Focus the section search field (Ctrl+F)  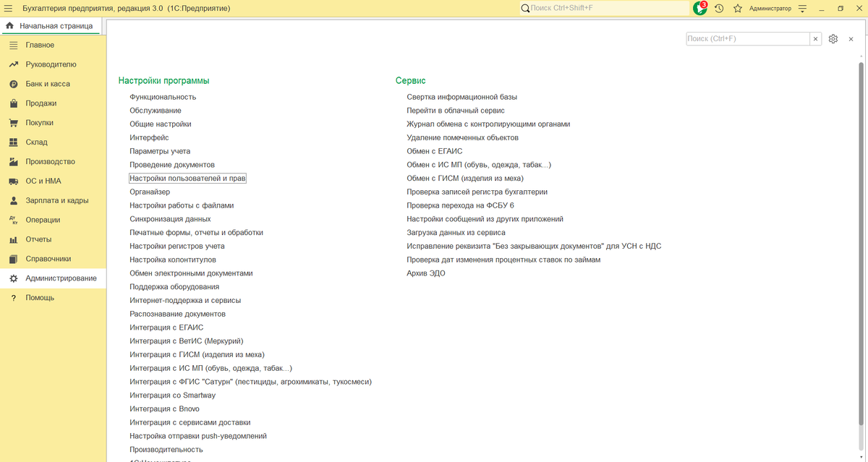tap(748, 39)
